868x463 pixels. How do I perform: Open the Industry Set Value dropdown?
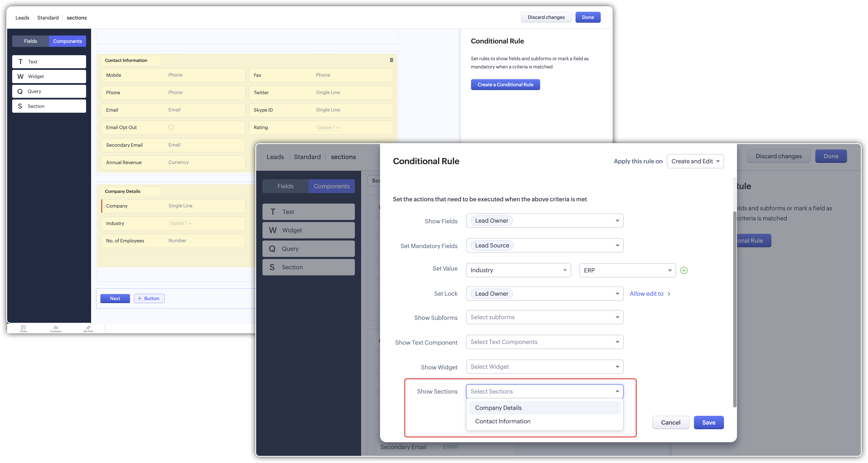(x=518, y=270)
